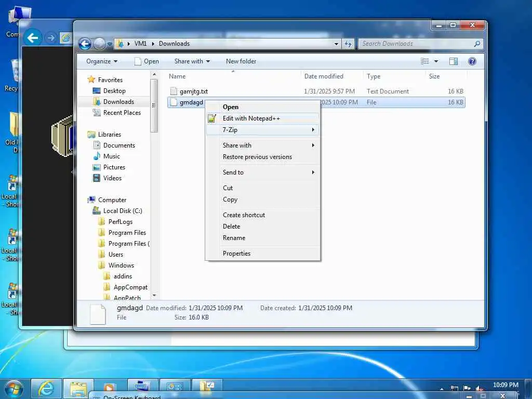Click VM1 in the address breadcrumb

click(x=140, y=44)
